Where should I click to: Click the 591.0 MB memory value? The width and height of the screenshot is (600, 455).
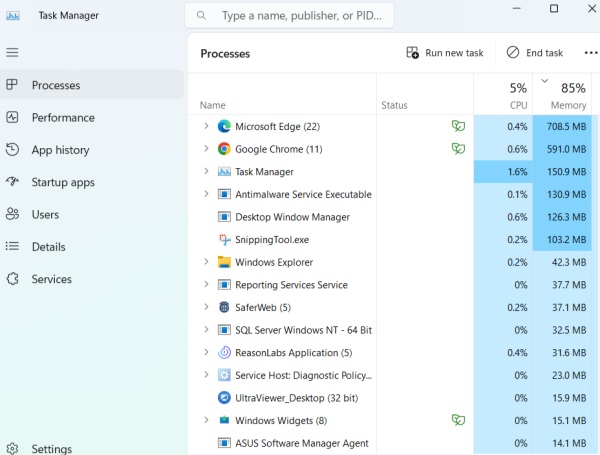(x=566, y=149)
